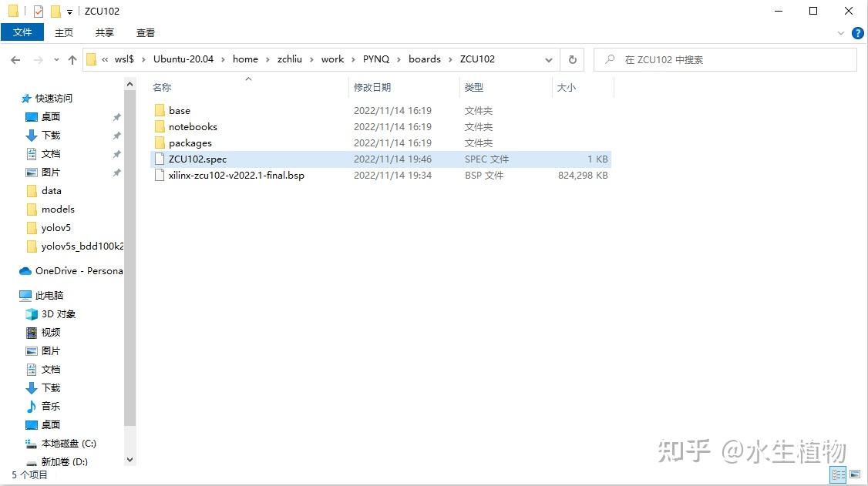Click inside the ZCU102 search box
The height and width of the screenshot is (486, 868).
click(x=725, y=59)
